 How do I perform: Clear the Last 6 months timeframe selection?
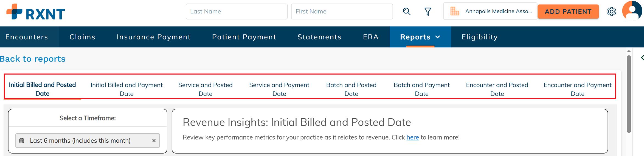point(154,141)
